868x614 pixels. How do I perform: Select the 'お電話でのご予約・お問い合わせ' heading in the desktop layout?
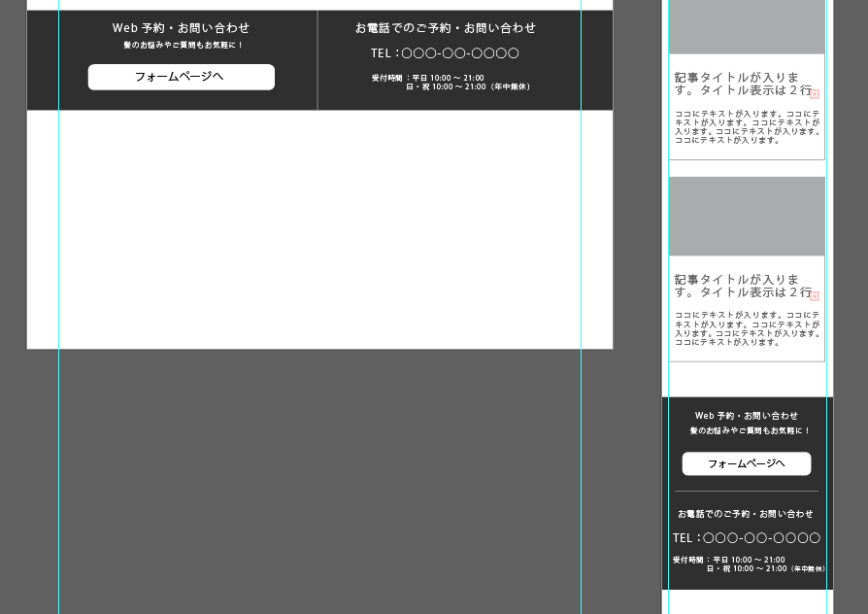click(446, 28)
